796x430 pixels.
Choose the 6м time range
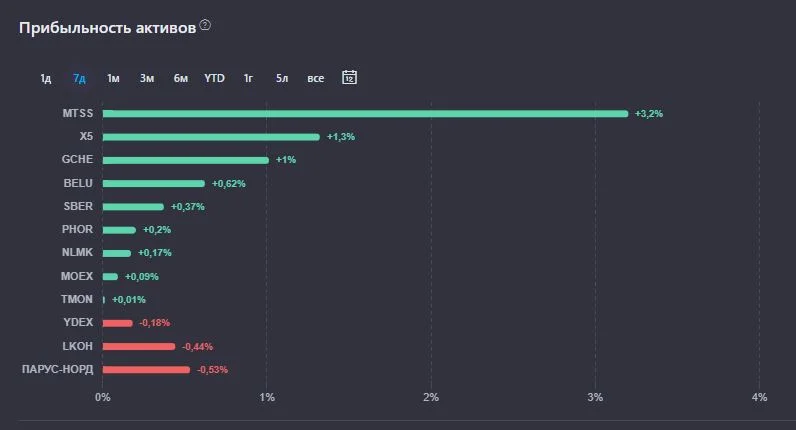coord(181,78)
